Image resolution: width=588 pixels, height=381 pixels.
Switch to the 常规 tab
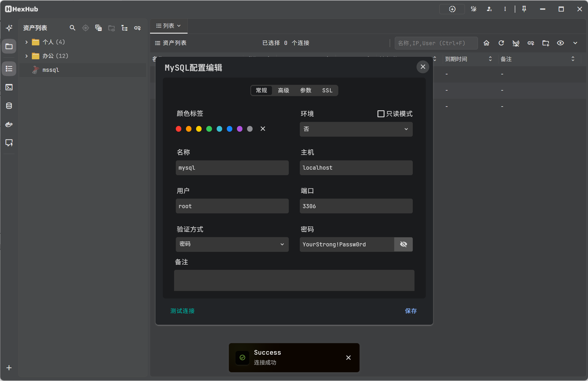(261, 90)
